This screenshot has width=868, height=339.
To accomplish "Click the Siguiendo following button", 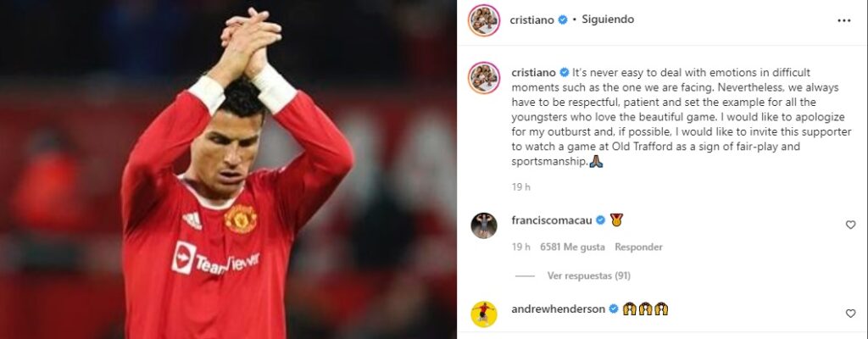I will (608, 19).
